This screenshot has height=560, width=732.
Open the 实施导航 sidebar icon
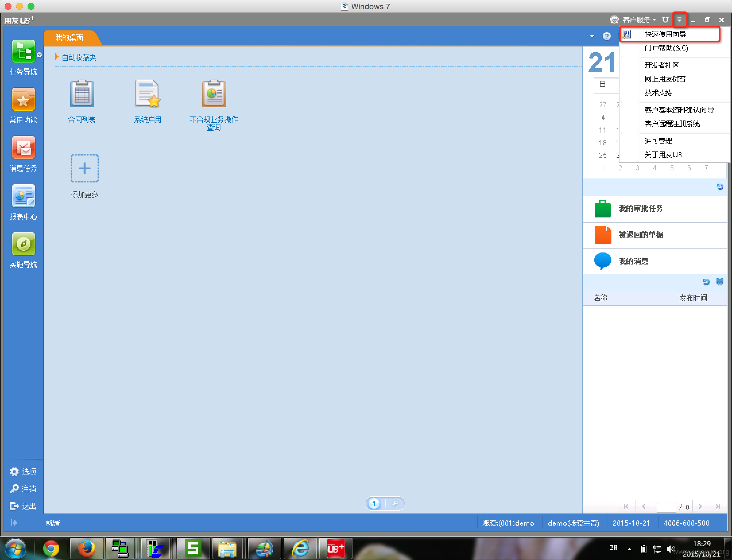point(23,244)
